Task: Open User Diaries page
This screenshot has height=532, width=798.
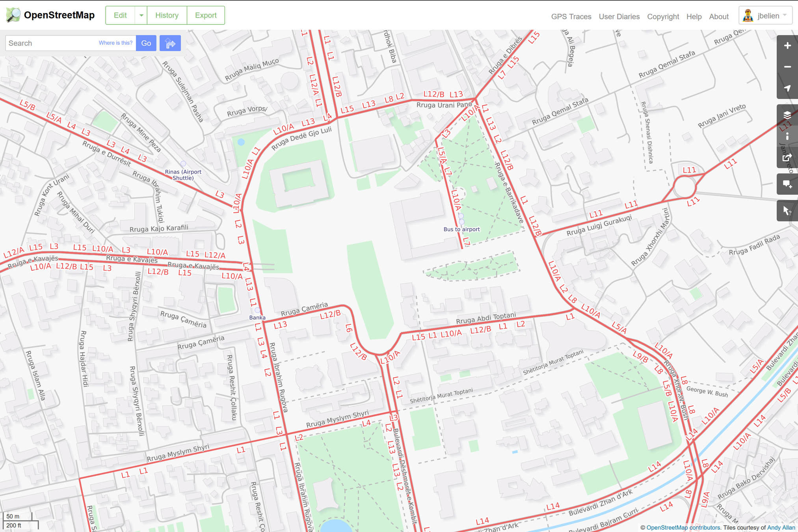Action: [x=619, y=17]
